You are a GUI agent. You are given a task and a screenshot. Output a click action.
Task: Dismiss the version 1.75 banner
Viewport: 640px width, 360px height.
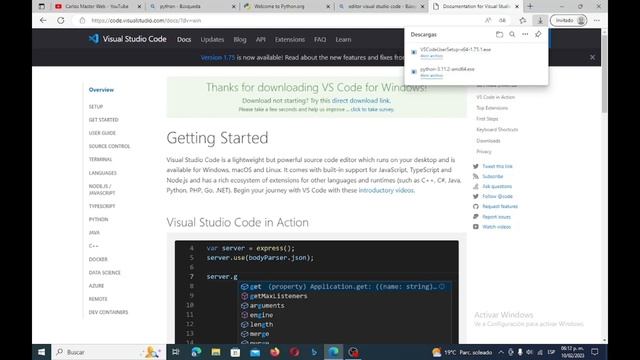point(592,58)
